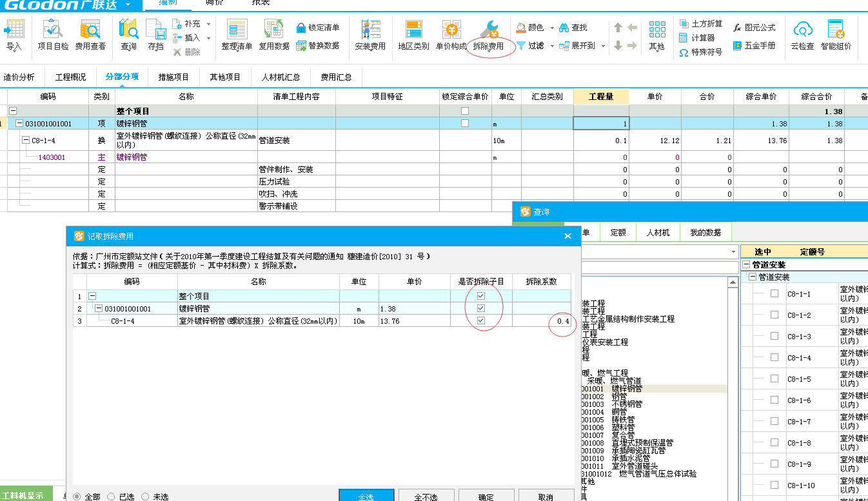Open 安装费用 installation cost tool
Viewport: 868px width, 501px height.
tap(370, 35)
